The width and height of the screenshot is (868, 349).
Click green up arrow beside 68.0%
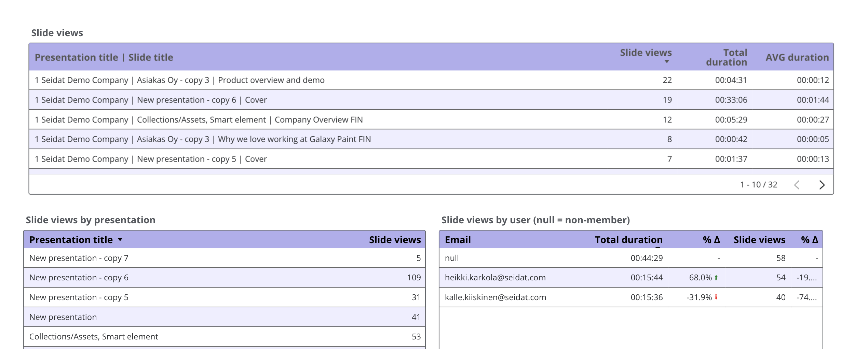(x=716, y=278)
